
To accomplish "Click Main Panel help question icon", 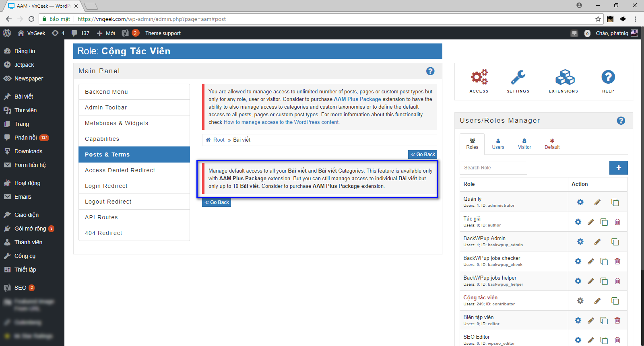I will (430, 71).
